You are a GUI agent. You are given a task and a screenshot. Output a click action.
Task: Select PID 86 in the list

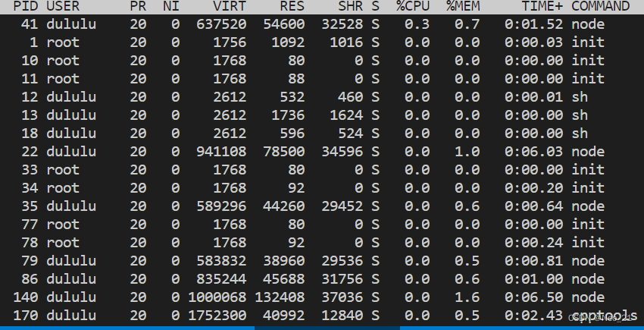point(30,278)
